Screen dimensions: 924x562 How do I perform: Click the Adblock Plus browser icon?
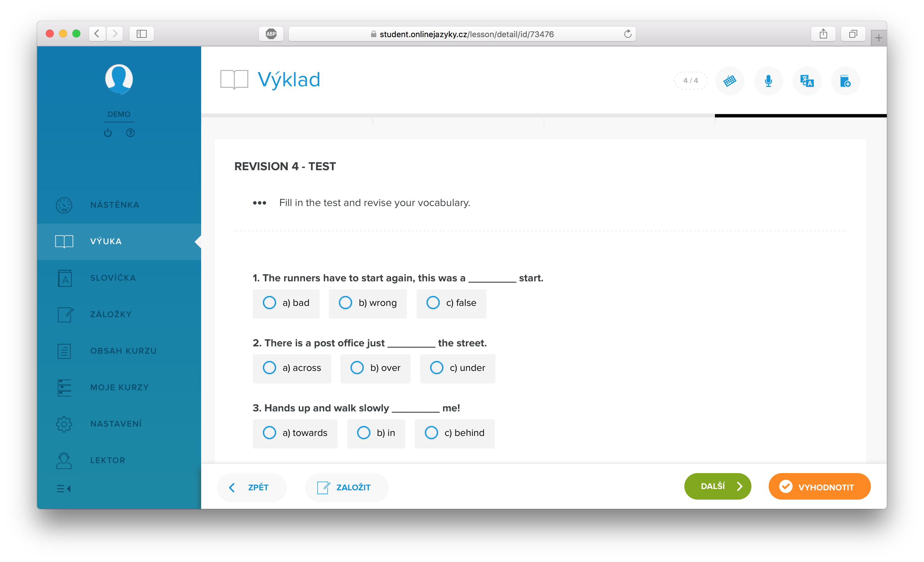[271, 34]
